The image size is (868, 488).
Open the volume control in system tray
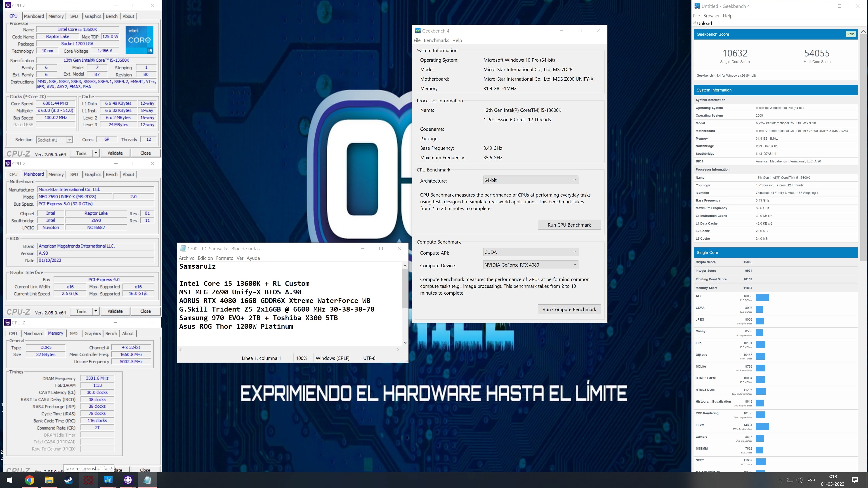(799, 480)
